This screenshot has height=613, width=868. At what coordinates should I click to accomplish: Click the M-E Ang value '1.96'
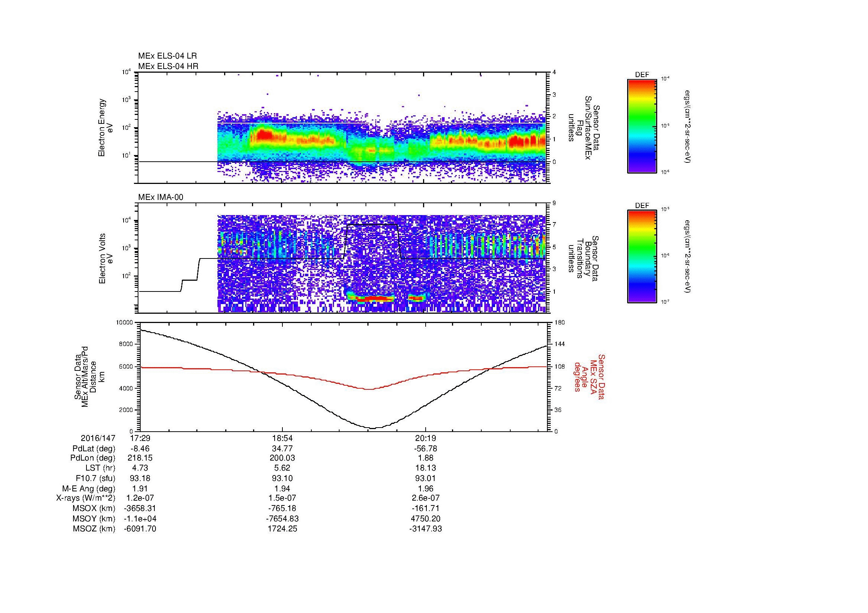click(425, 488)
